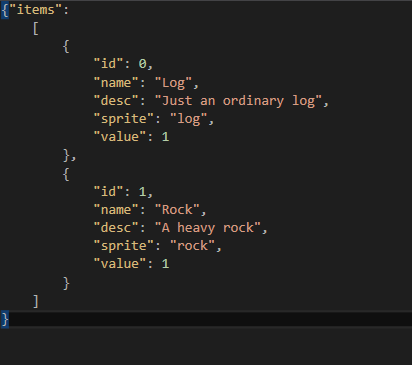Click the second object's closing curly brace

[x=66, y=283]
